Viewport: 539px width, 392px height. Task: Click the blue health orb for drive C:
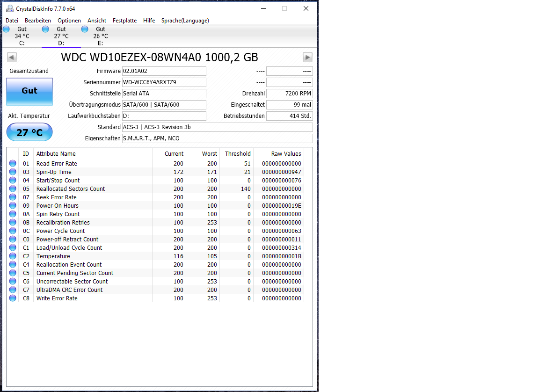point(6,29)
